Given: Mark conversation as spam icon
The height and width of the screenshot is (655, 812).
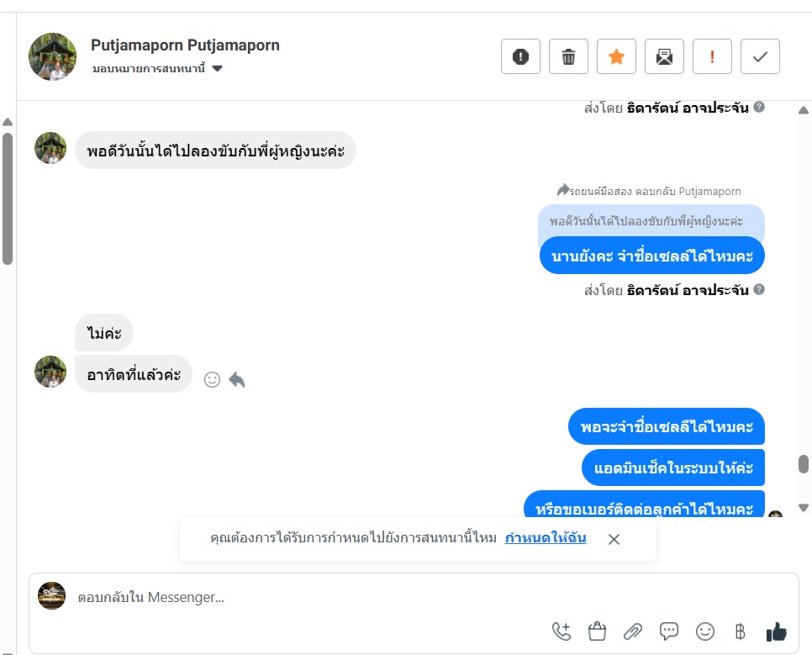Looking at the screenshot, I should coord(520,56).
